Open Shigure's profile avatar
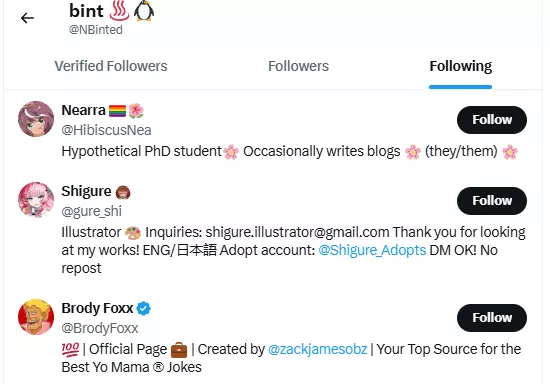The width and height of the screenshot is (550, 384). pyautogui.click(x=36, y=200)
